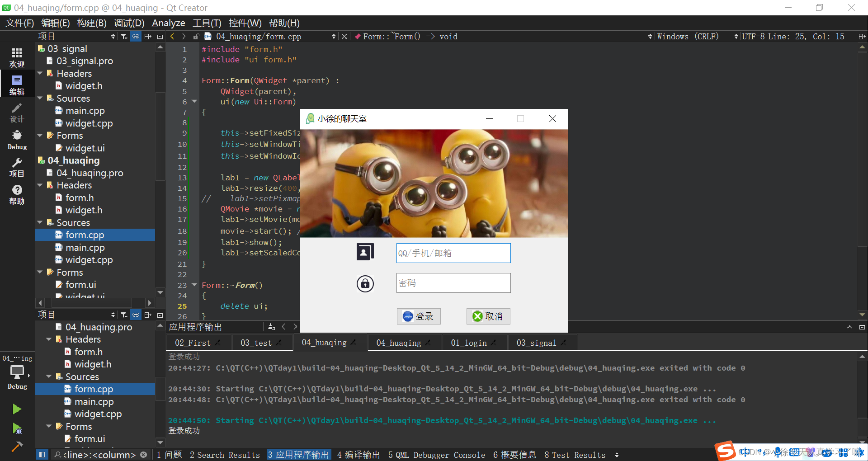The width and height of the screenshot is (868, 461).
Task: Click the green Run button
Action: pos(17,409)
